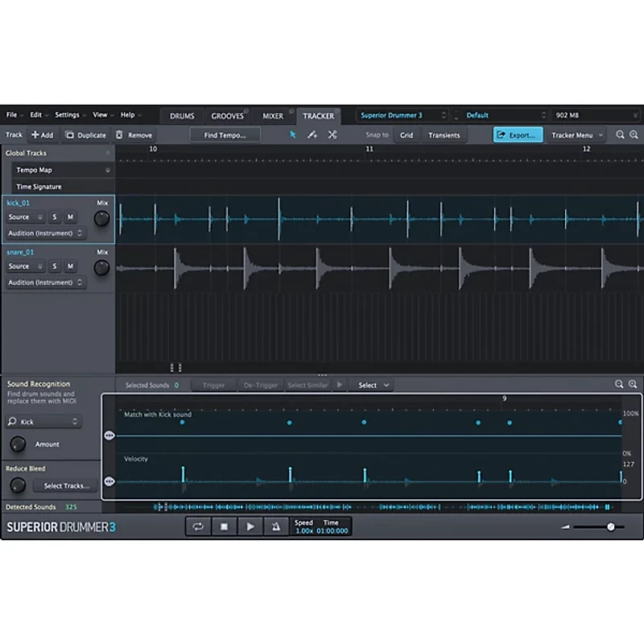The width and height of the screenshot is (644, 644).
Task: Open the Select dropdown above the Match panel
Action: [x=370, y=385]
